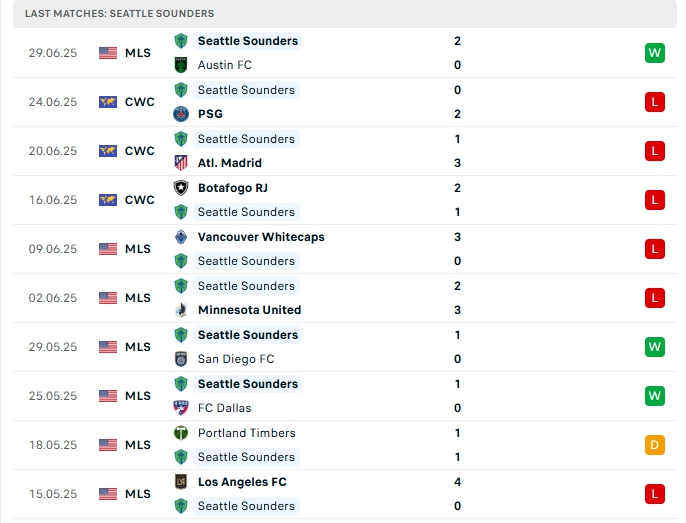Open the green W result badge for Austin FC match
The height and width of the screenshot is (523, 686).
(x=655, y=53)
